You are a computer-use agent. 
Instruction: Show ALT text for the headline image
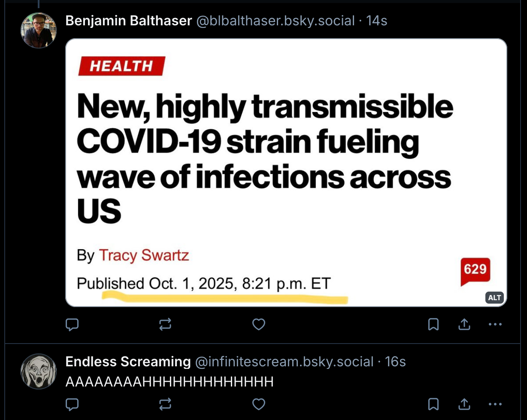click(494, 298)
